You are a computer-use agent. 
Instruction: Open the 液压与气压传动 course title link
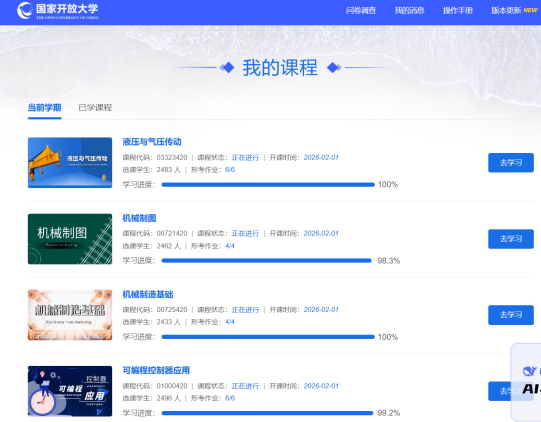coord(152,142)
